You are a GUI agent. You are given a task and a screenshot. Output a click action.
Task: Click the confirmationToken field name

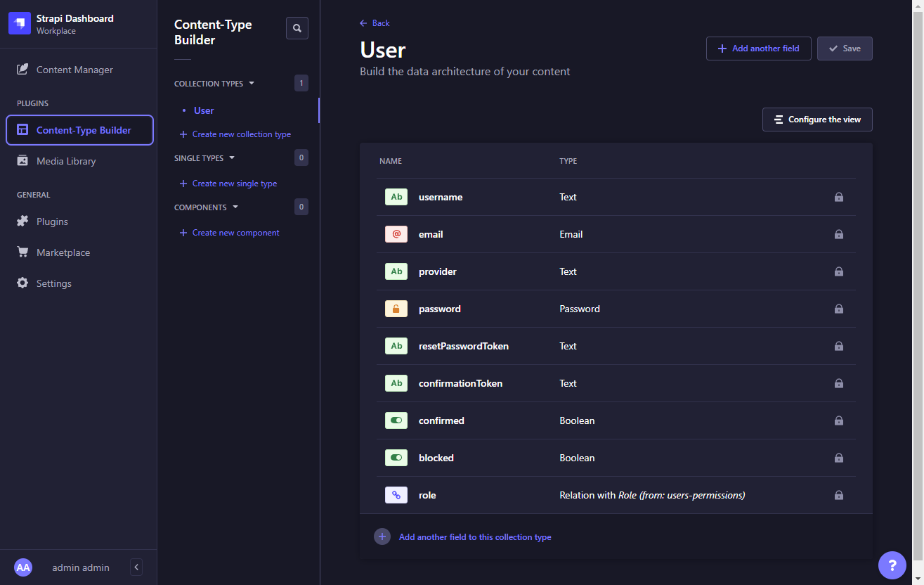click(461, 383)
